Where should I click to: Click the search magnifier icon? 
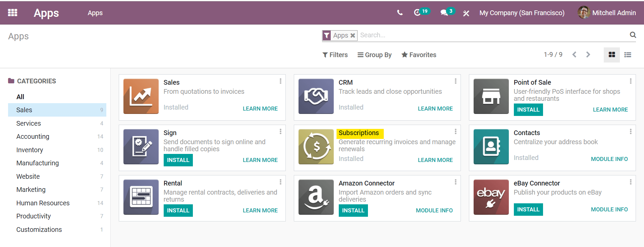click(633, 35)
